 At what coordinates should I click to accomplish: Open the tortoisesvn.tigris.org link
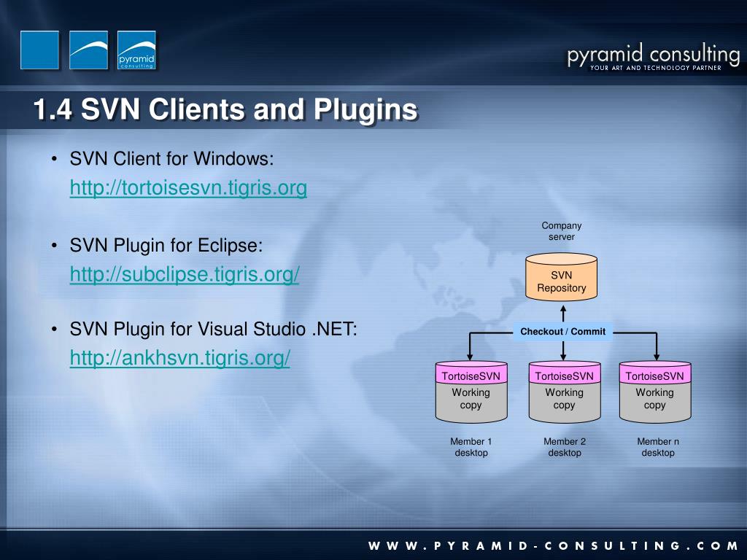[188, 187]
